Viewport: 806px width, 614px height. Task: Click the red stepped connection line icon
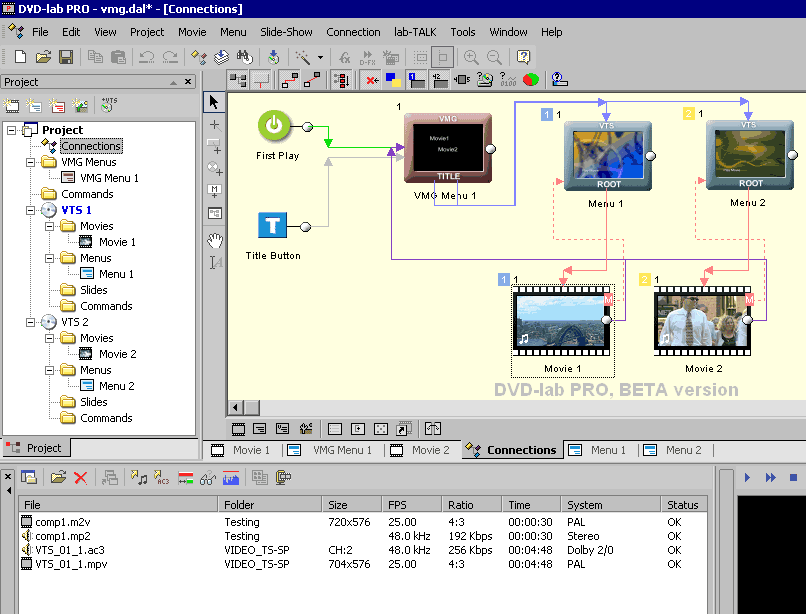(x=289, y=80)
